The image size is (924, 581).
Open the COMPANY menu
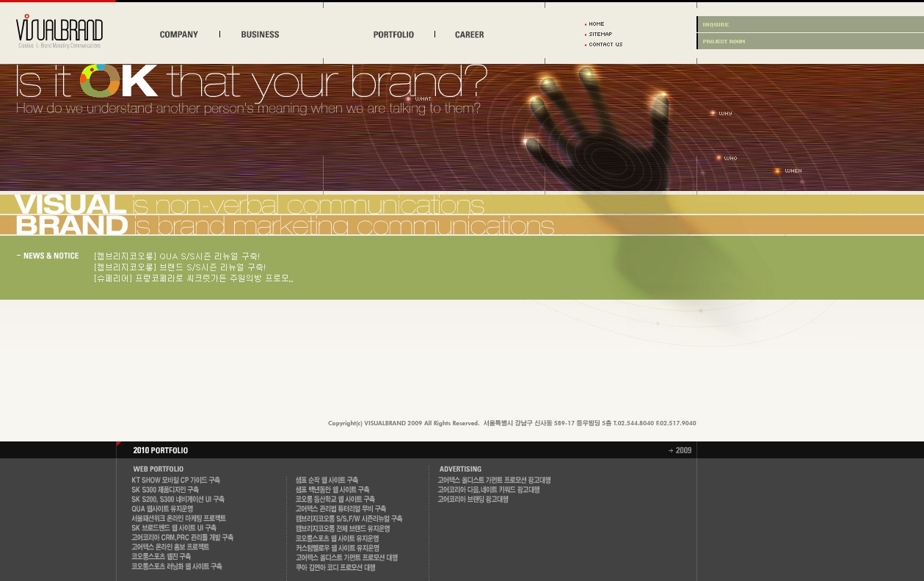[x=178, y=35]
